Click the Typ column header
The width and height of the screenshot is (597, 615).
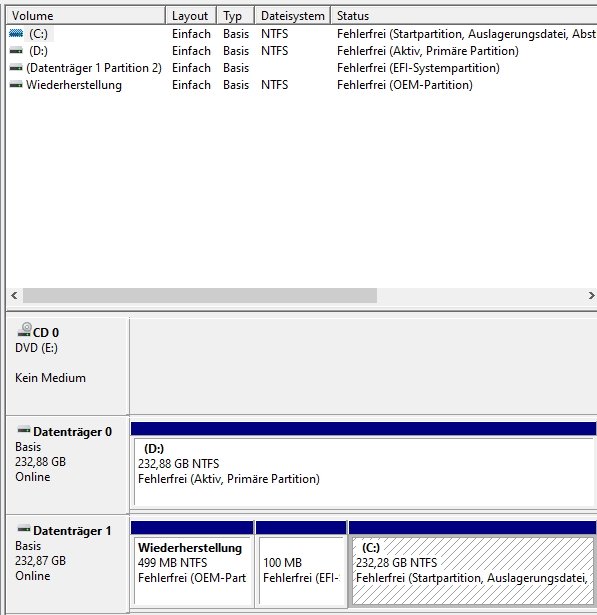click(236, 16)
